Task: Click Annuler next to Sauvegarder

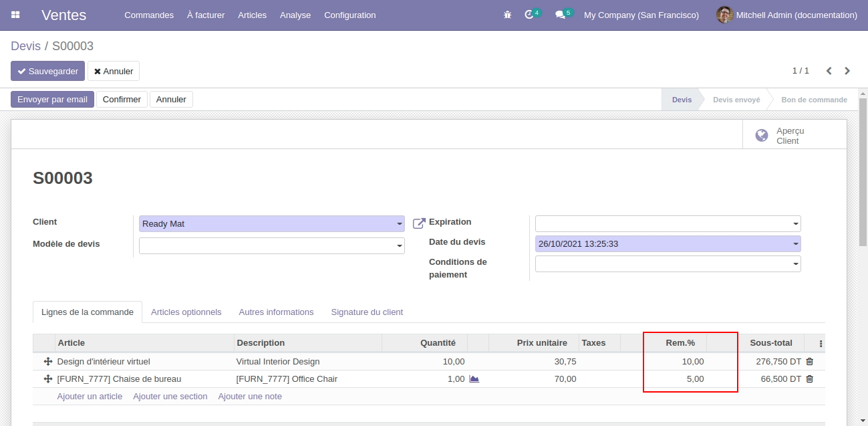Action: [x=114, y=71]
